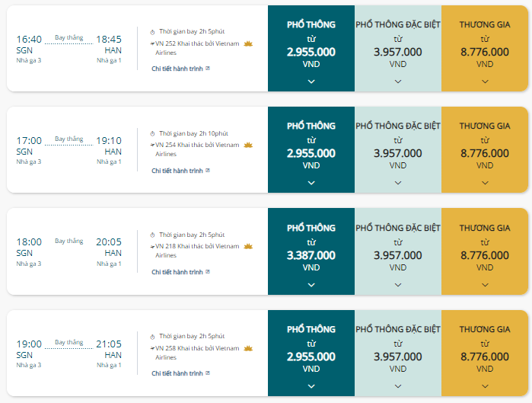Click the lotus logo next to flight VN 254
532x403 pixels.
248,145
